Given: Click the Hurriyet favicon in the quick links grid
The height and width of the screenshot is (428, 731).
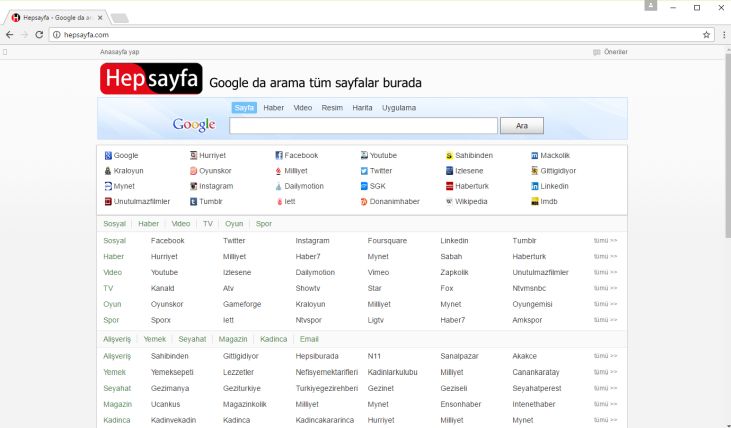Looking at the screenshot, I should pyautogui.click(x=193, y=156).
